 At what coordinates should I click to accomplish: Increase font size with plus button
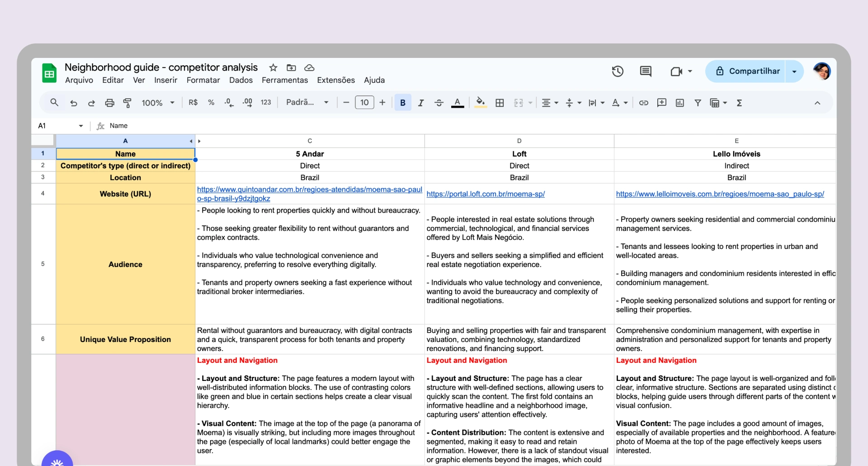point(382,103)
